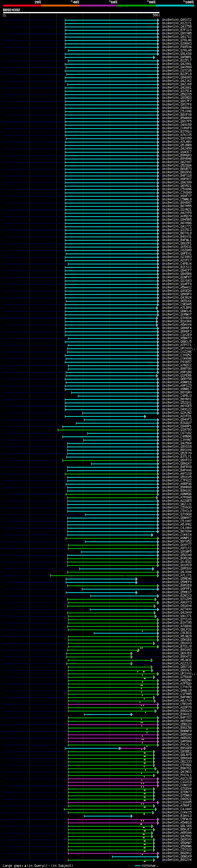Click the cyan ~100% identity color segment
The image size is (197, 868).
coord(175,6)
